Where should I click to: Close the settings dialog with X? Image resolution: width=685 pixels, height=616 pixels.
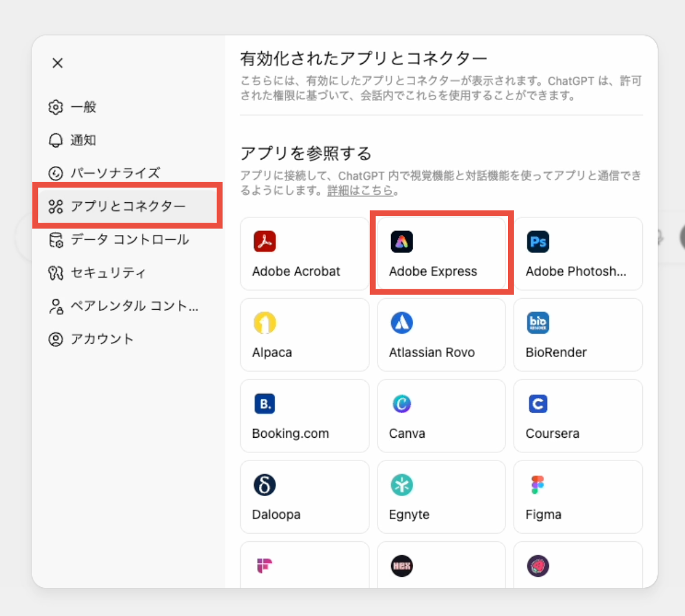coord(57,63)
